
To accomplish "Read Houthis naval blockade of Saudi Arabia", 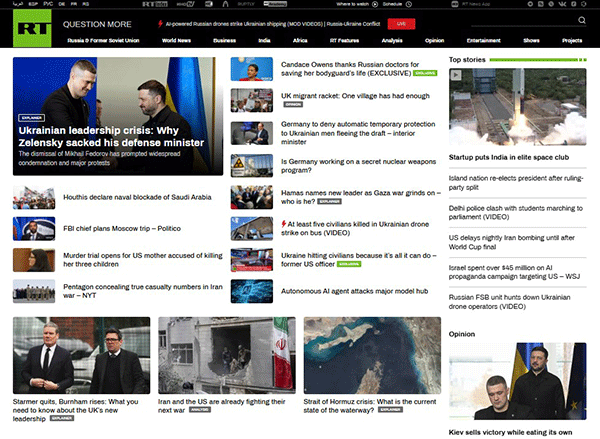I will (137, 197).
